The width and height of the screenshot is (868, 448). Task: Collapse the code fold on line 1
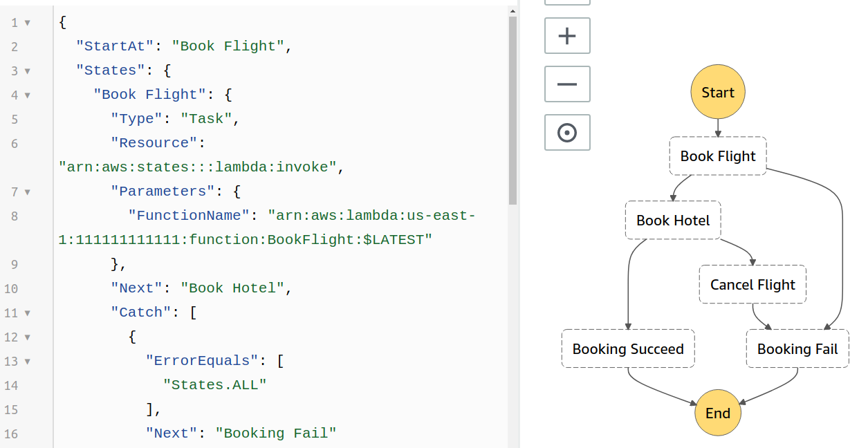pyautogui.click(x=28, y=22)
